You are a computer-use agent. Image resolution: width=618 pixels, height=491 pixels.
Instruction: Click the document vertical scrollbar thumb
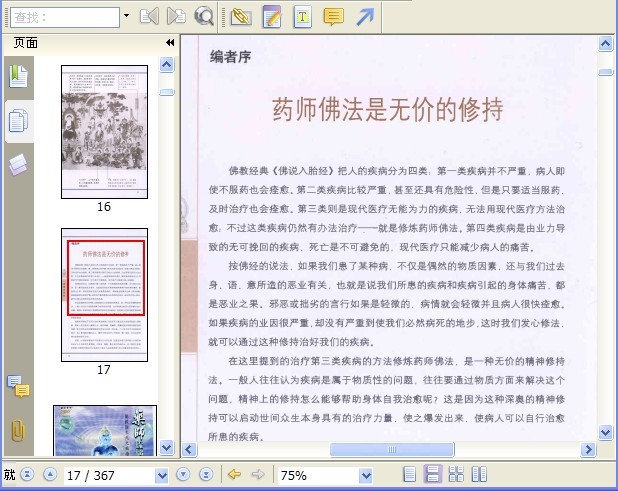tap(605, 72)
